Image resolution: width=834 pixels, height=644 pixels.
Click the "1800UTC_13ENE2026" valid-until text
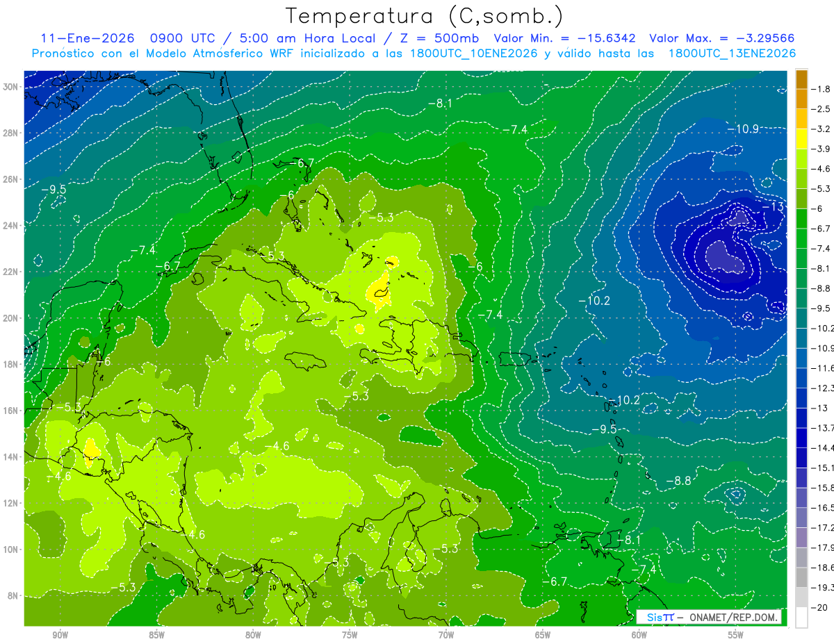click(x=732, y=53)
